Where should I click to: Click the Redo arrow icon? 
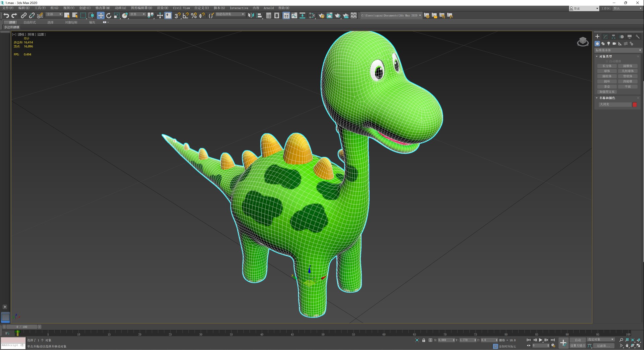[x=14, y=15]
